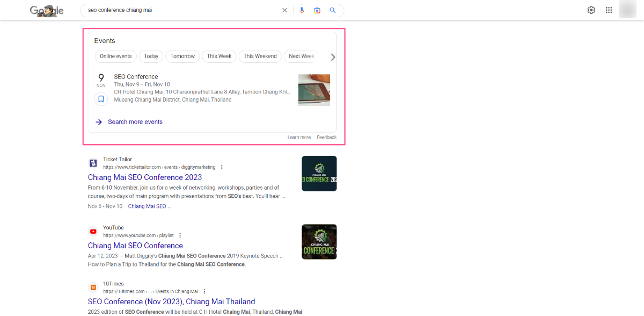Open the Ticket Tailor result thumbnail

pyautogui.click(x=319, y=174)
